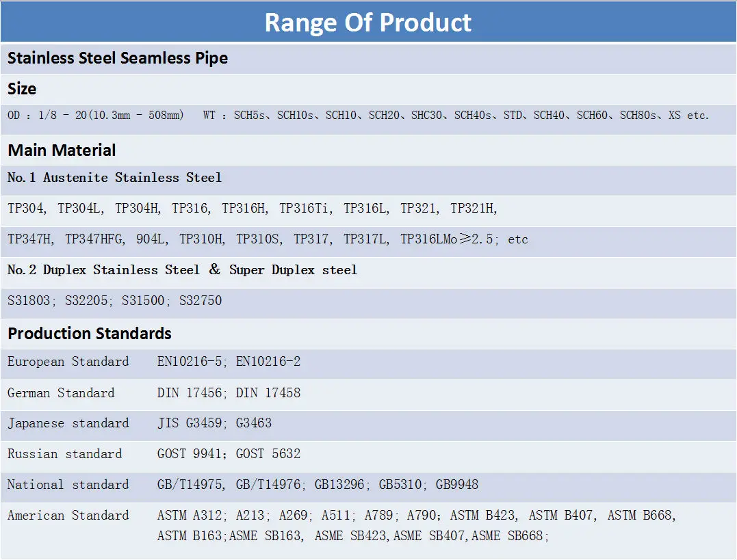The height and width of the screenshot is (560, 737).
Task: Select the "American Standard" label
Action: tap(68, 516)
